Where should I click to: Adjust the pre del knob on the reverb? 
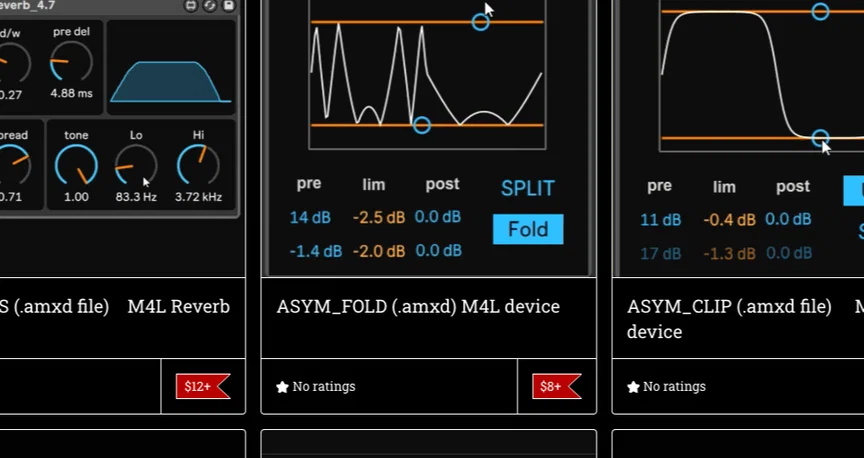pos(72,63)
